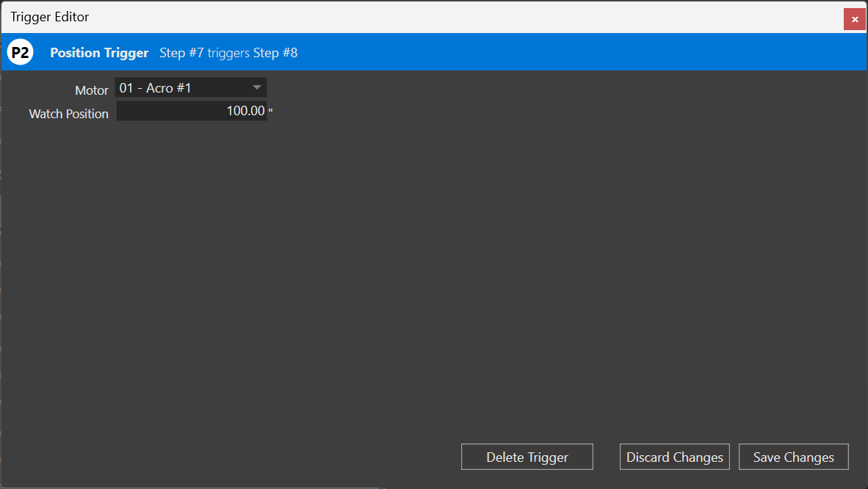This screenshot has width=868, height=489.
Task: Click the Motor label
Action: coord(91,90)
